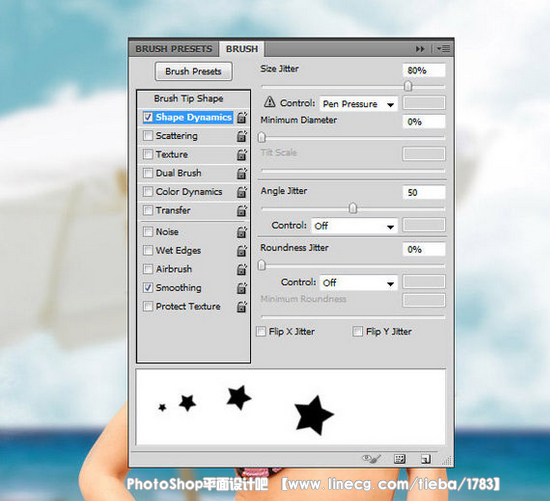Screen dimensions: 550x501
Task: Enable the Protect Texture checkbox
Action: [148, 306]
